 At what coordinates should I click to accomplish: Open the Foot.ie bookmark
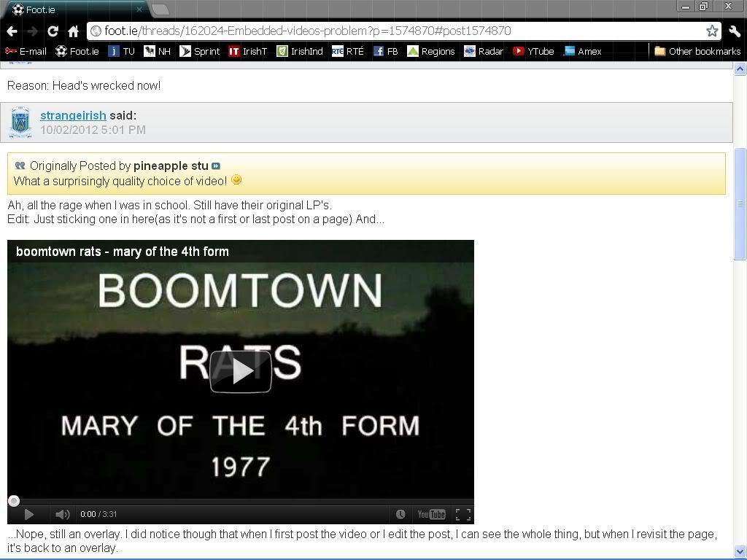tap(77, 51)
